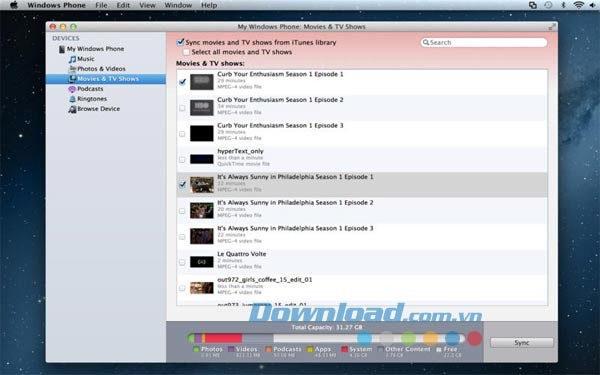Select Curb Your Enthusiasm Episode 2 thumbnail
The height and width of the screenshot is (375, 600).
click(x=202, y=108)
